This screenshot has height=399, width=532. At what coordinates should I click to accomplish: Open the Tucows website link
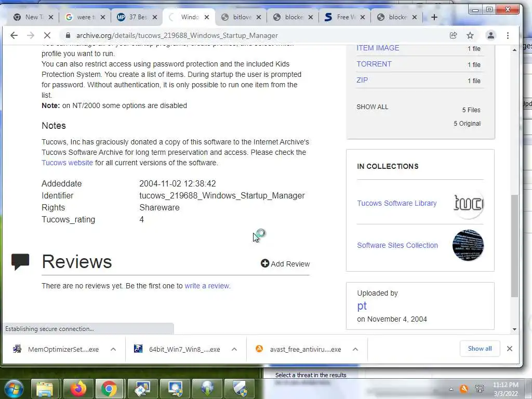[x=67, y=163]
